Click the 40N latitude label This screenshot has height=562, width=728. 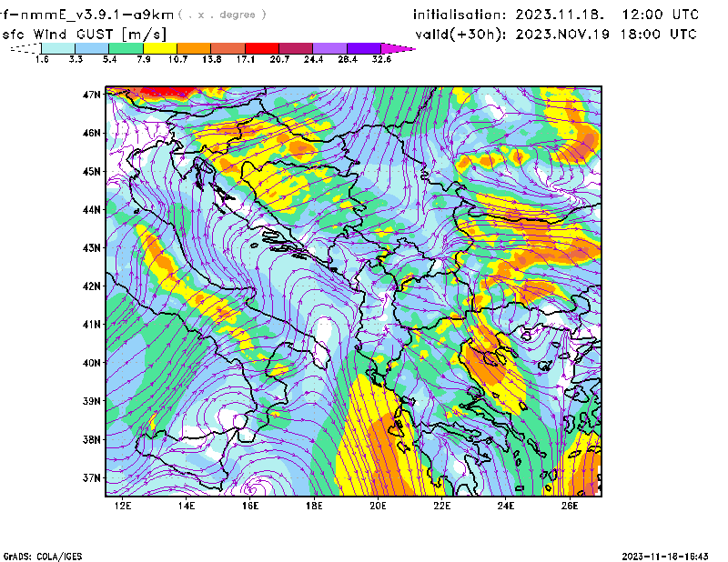(x=92, y=363)
